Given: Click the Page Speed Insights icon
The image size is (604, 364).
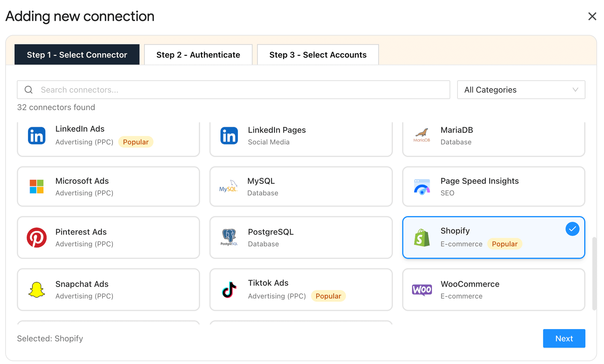Looking at the screenshot, I should coord(422,187).
